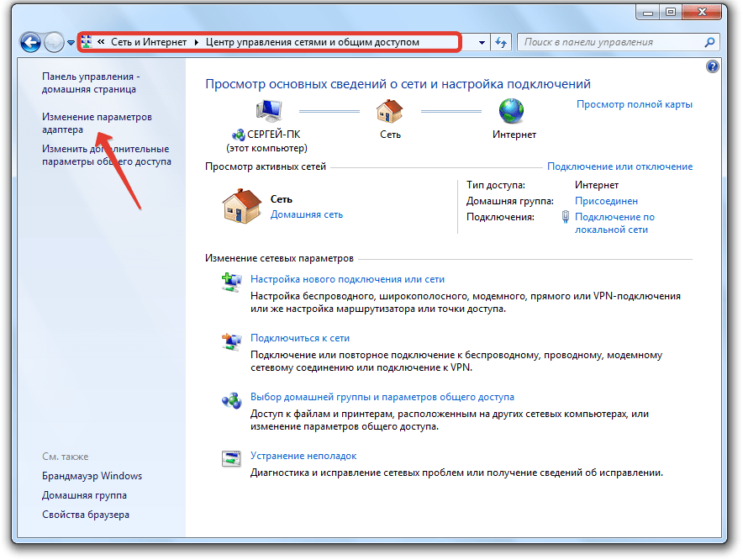This screenshot has width=743, height=560.
Task: Click the refresh button beside address bar
Action: (502, 42)
